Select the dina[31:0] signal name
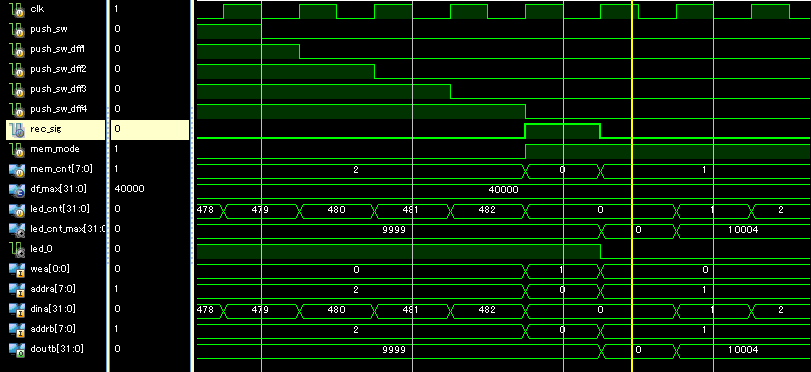The width and height of the screenshot is (811, 372). point(53,309)
